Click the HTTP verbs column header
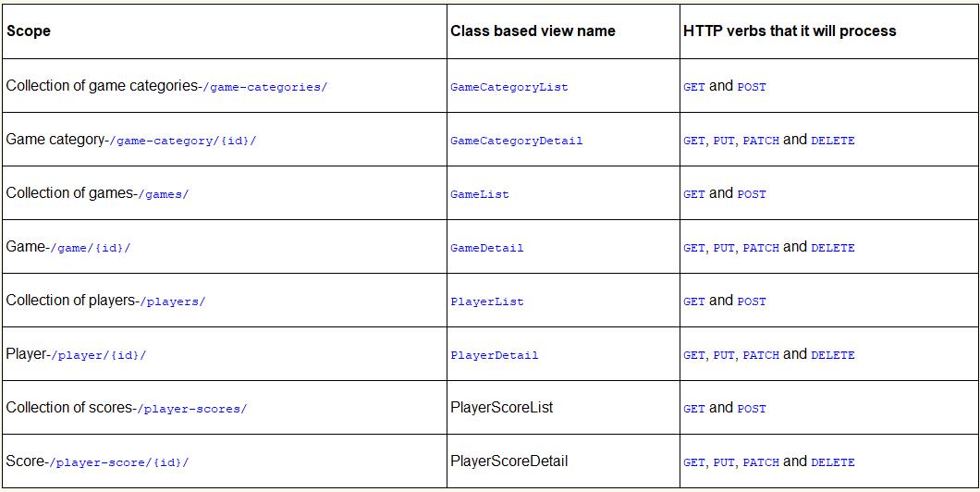The width and height of the screenshot is (980, 492). (790, 31)
